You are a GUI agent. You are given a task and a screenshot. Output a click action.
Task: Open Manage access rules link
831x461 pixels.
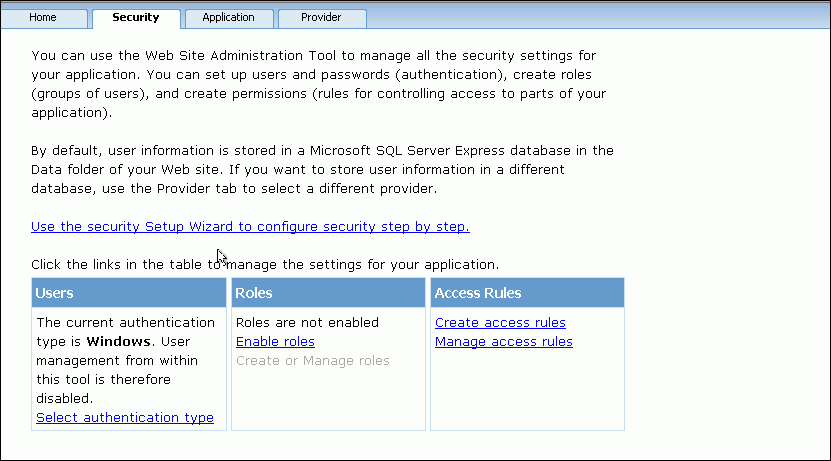[x=504, y=342]
